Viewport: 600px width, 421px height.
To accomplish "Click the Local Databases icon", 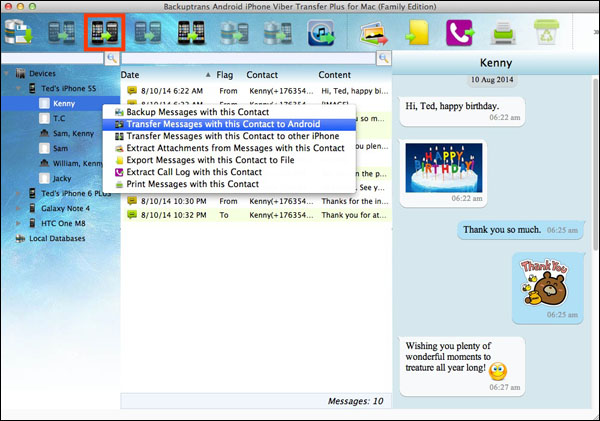I will tap(20, 238).
